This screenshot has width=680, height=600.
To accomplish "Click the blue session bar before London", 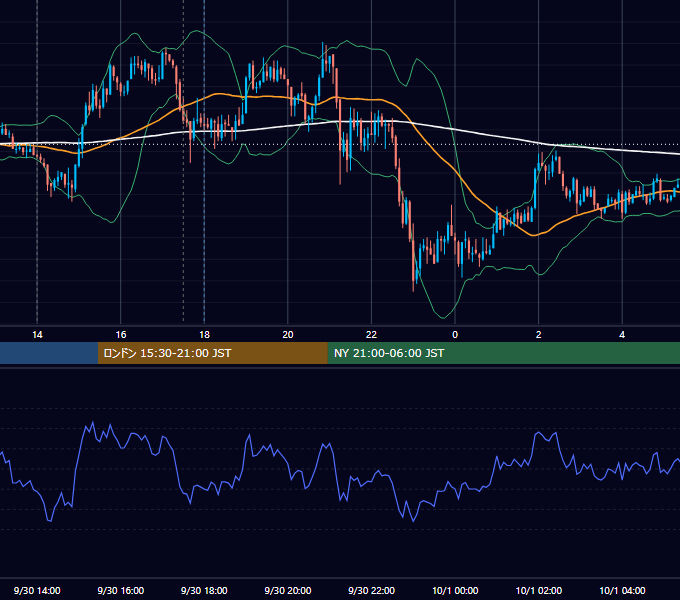I will coord(49,353).
